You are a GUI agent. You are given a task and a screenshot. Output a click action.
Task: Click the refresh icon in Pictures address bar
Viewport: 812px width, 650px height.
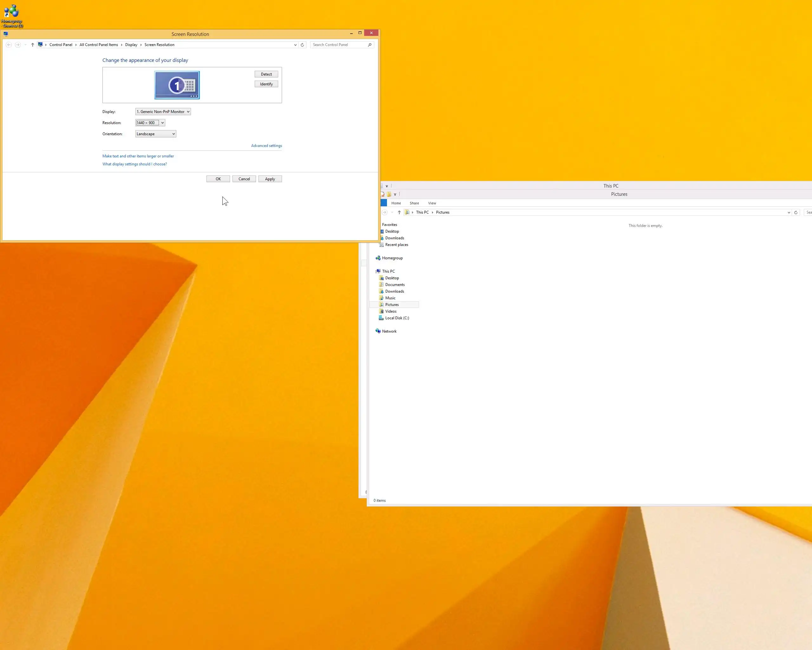click(796, 213)
